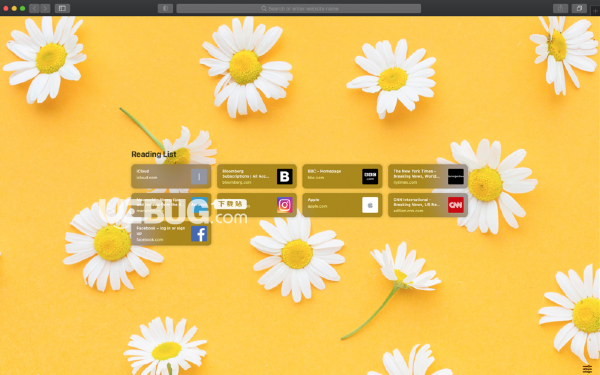This screenshot has width=600, height=375.
Task: Click the Reading List heading
Action: pyautogui.click(x=154, y=154)
